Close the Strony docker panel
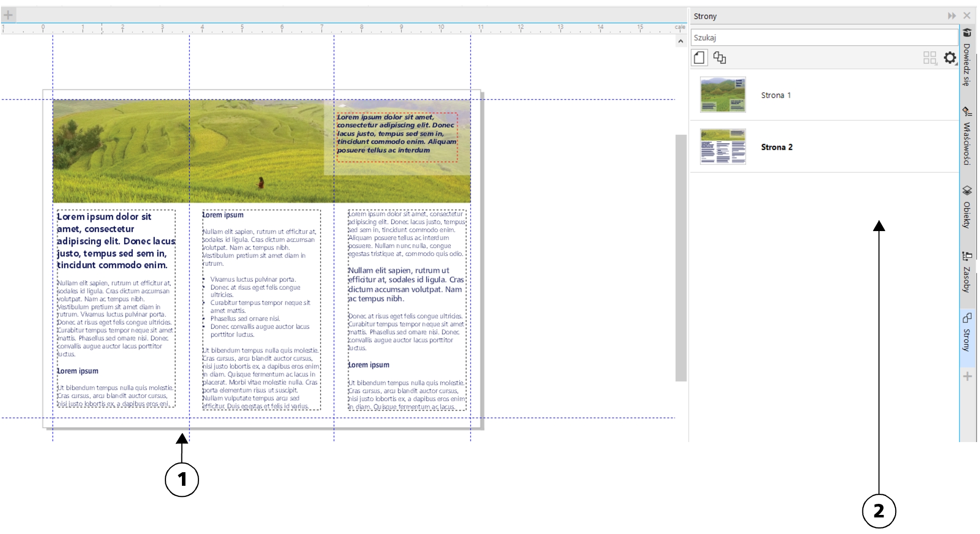 (967, 16)
